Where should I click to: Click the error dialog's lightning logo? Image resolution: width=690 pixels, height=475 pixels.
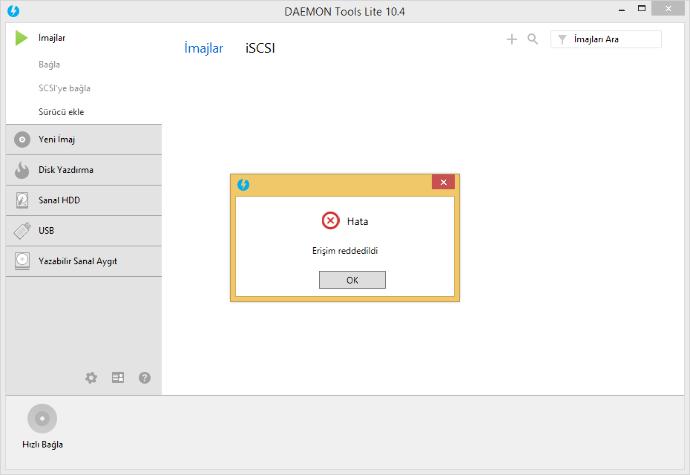click(x=243, y=185)
